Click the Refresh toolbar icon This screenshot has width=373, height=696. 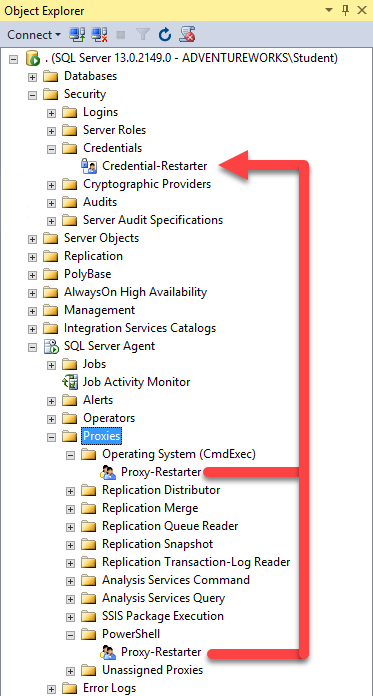[165, 34]
